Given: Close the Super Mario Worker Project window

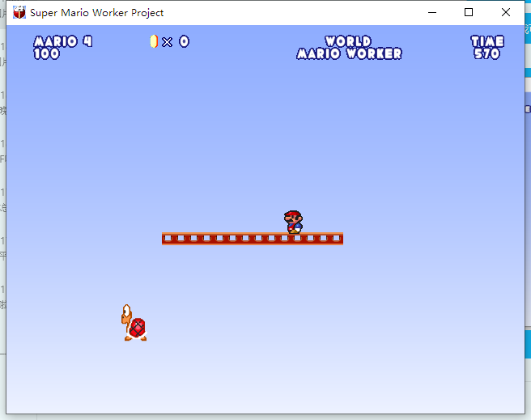Looking at the screenshot, I should click(x=506, y=12).
